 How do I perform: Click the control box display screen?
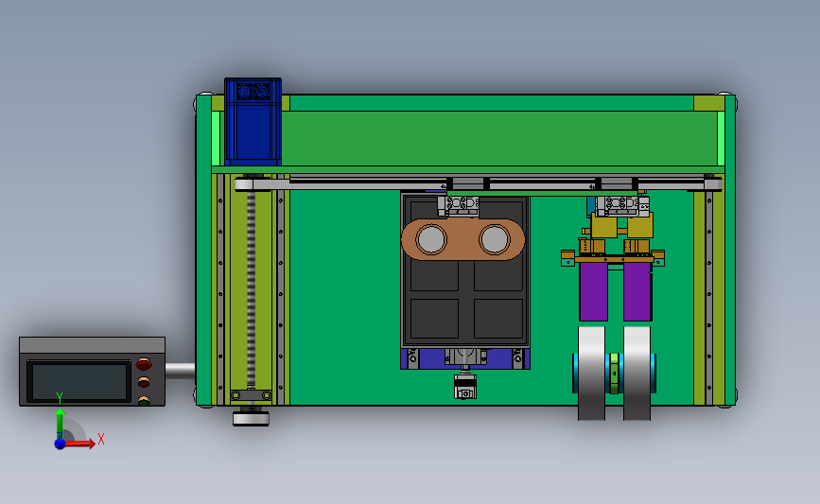[x=79, y=382]
